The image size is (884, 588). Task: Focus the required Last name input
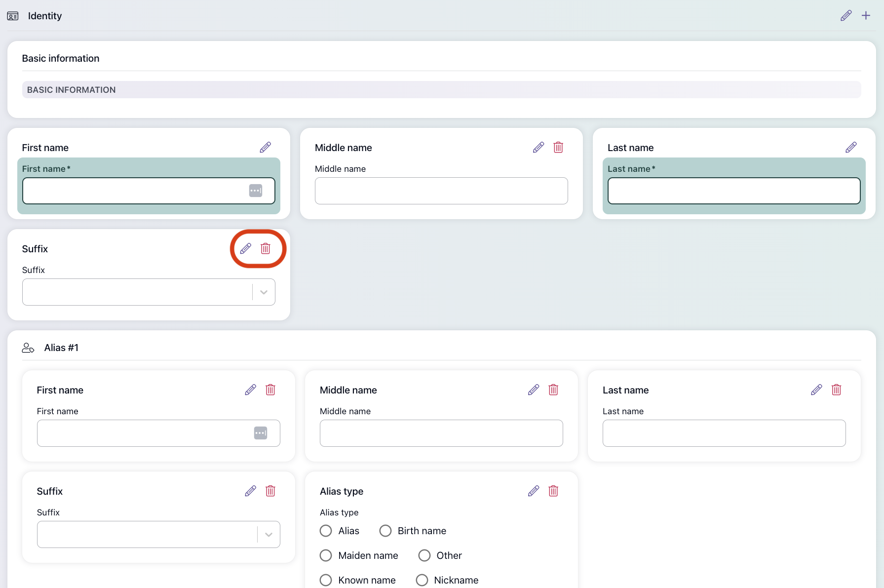point(734,191)
